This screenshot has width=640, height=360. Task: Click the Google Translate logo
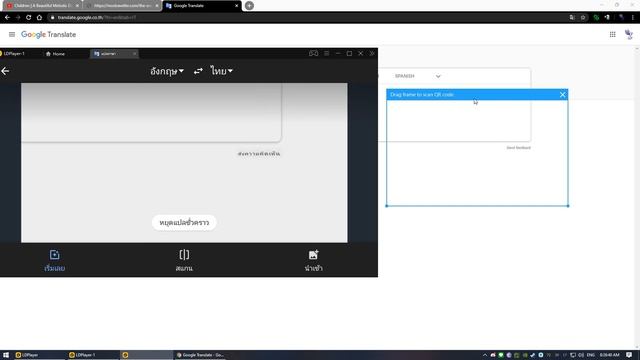pyautogui.click(x=49, y=35)
